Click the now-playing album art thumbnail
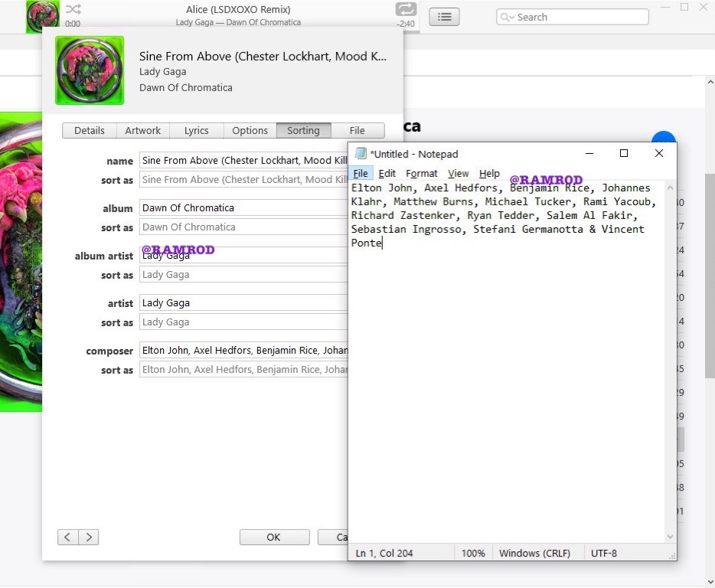The height and width of the screenshot is (588, 715). click(x=42, y=16)
